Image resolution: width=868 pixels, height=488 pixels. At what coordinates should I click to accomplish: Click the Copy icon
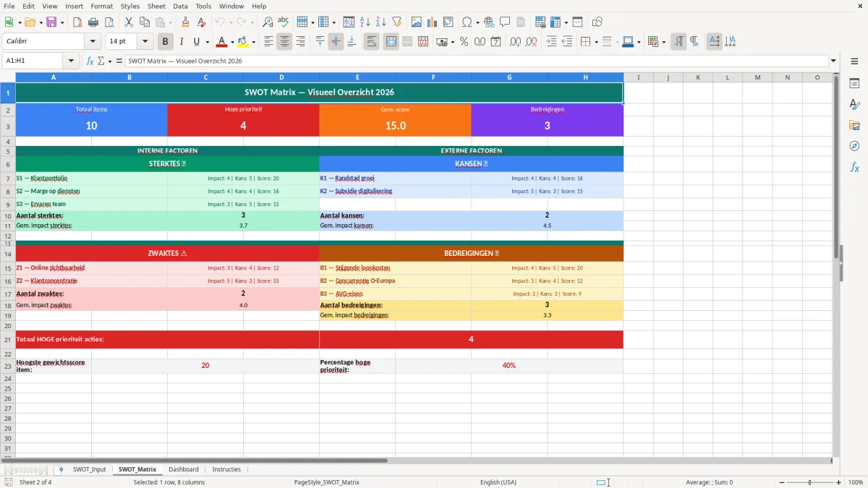coord(144,22)
